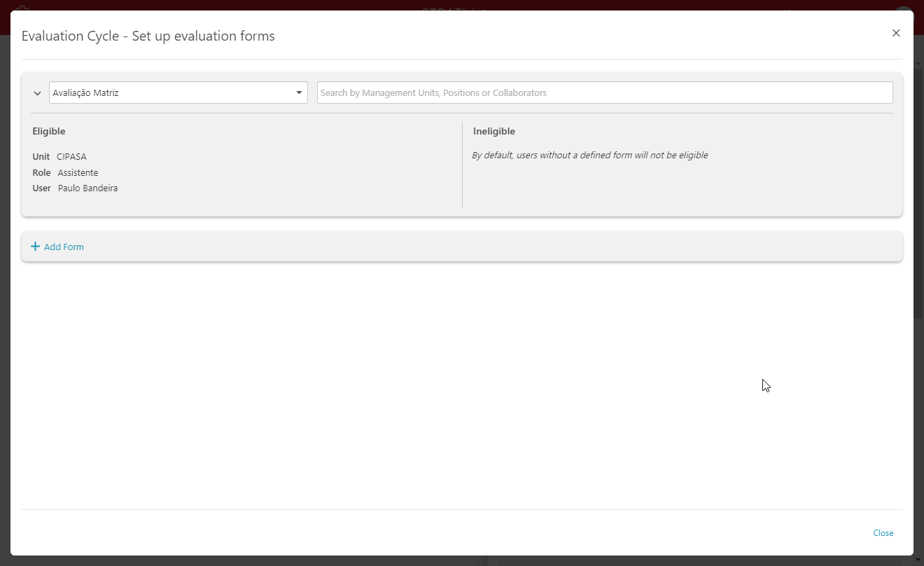The image size is (924, 566).
Task: Click the Unit label in Eligible list
Action: (x=41, y=157)
